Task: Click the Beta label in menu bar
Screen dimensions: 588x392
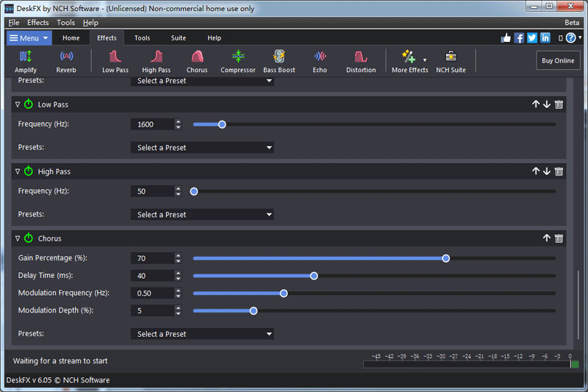Action: coord(572,23)
